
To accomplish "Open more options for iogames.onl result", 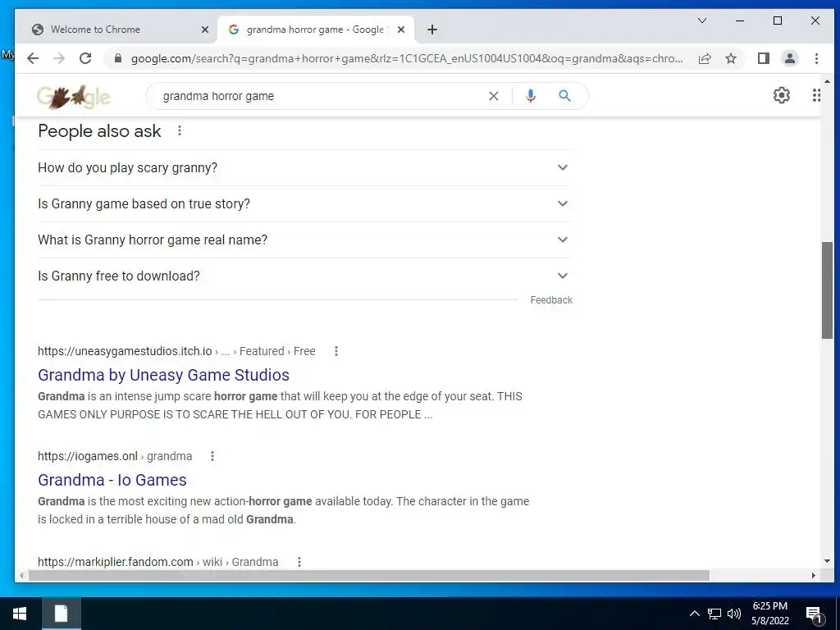I will coord(212,456).
